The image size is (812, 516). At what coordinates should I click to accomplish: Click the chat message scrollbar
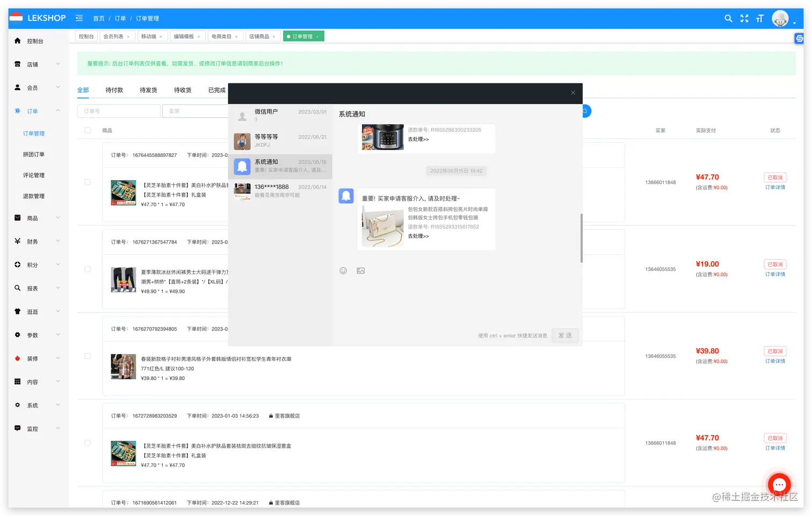582,238
